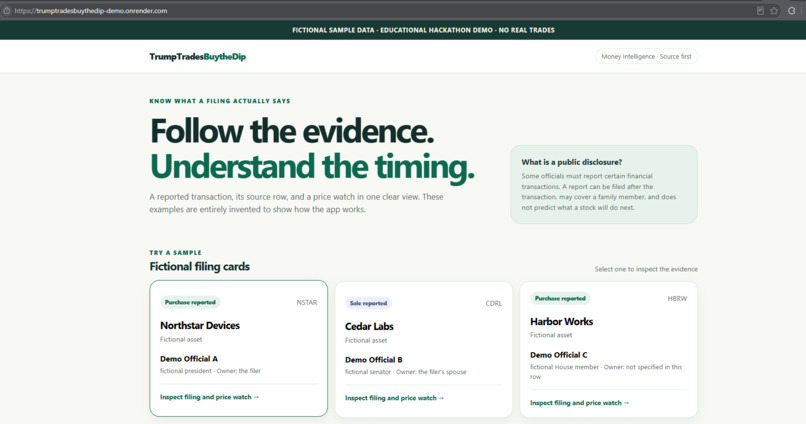The image size is (806, 424).
Task: Click the CDRL ticker label
Action: pyautogui.click(x=493, y=303)
